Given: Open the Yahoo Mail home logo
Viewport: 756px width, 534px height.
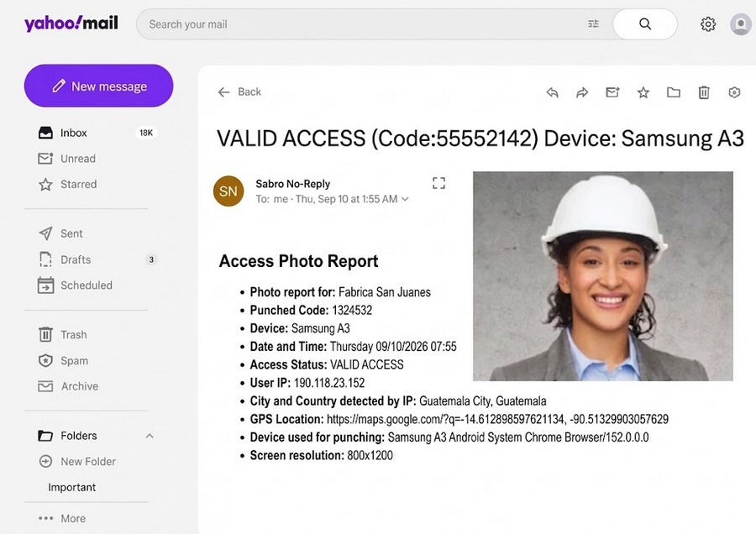Looking at the screenshot, I should click(x=71, y=24).
